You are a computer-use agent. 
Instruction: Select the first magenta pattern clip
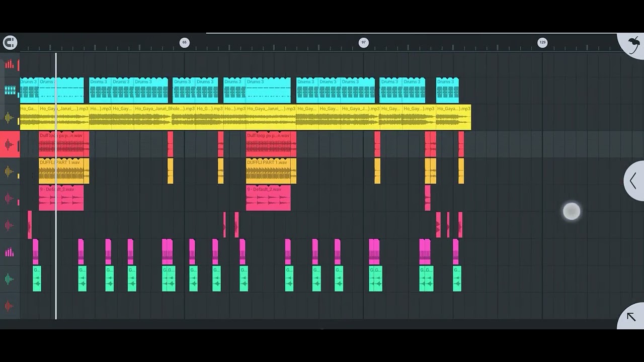(35, 251)
